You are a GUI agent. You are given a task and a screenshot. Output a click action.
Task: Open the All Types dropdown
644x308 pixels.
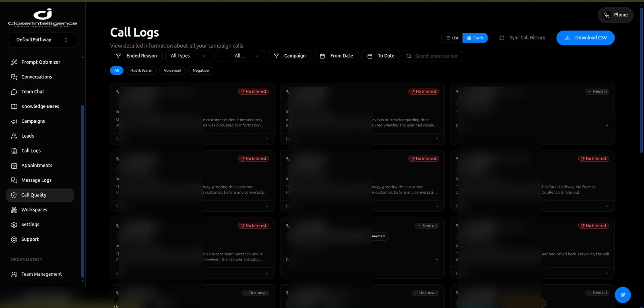tap(189, 56)
